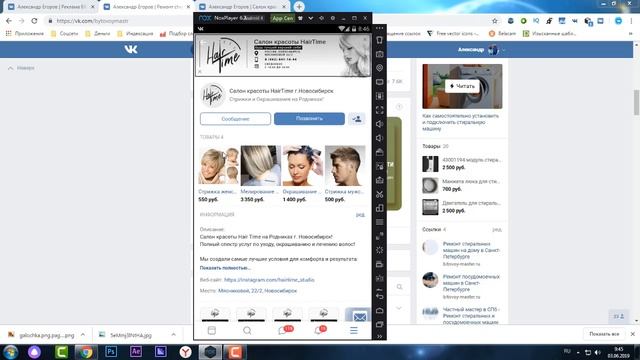Image resolution: width=640 pixels, height=360 pixels.
Task: Click Nox sidebar loading spinner icon
Action: [379, 250]
